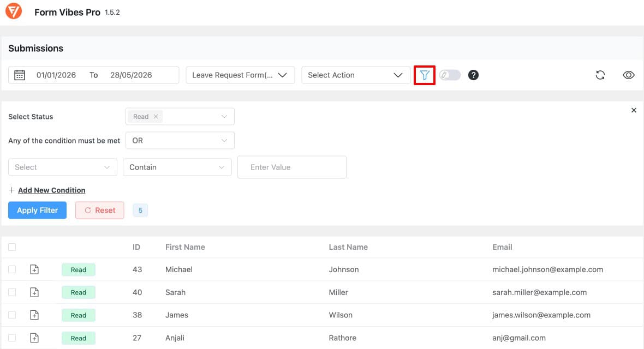Click the First Name column header

click(185, 247)
